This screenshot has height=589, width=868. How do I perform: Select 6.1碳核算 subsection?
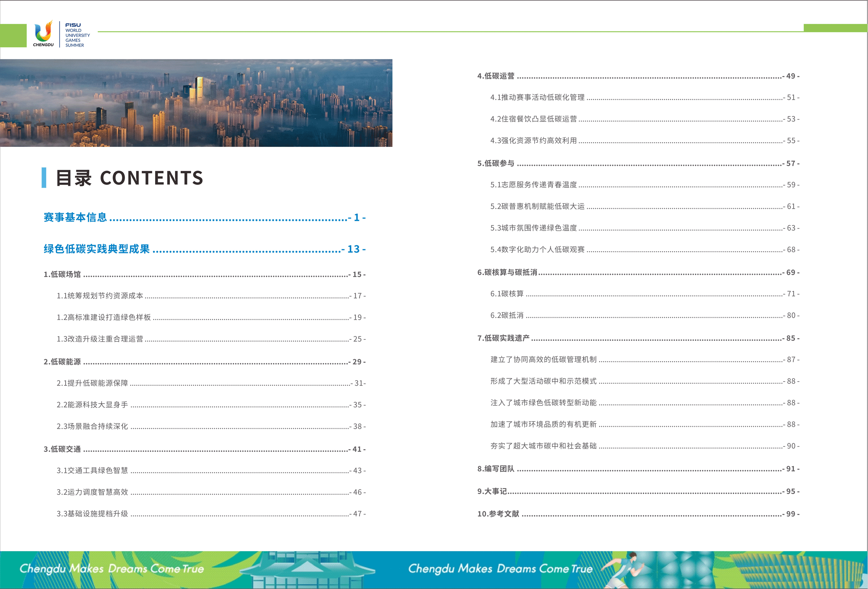(645, 293)
